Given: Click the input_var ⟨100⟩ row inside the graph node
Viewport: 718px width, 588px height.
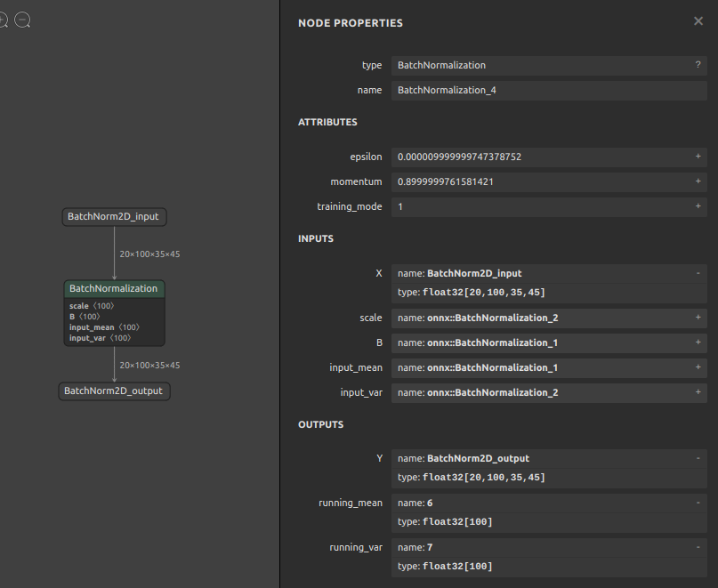Looking at the screenshot, I should (x=101, y=338).
